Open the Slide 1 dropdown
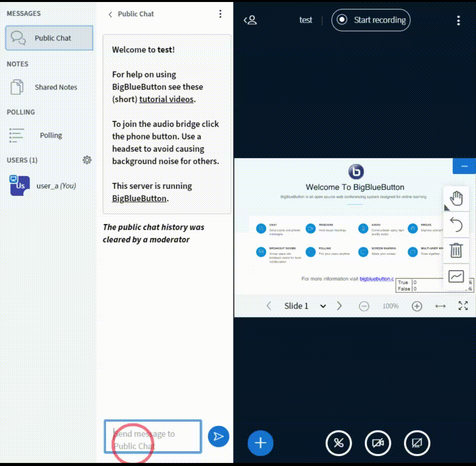476x466 pixels. point(323,306)
